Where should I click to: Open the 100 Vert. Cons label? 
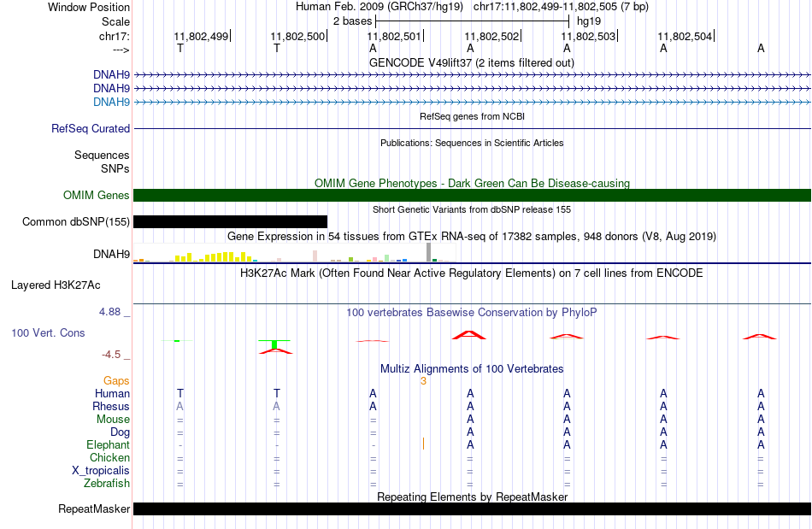[48, 332]
